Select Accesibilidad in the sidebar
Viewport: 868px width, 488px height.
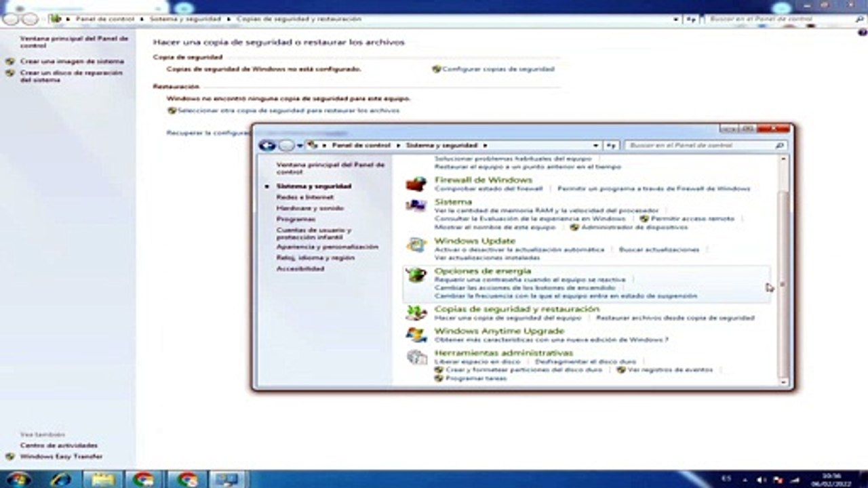[300, 268]
